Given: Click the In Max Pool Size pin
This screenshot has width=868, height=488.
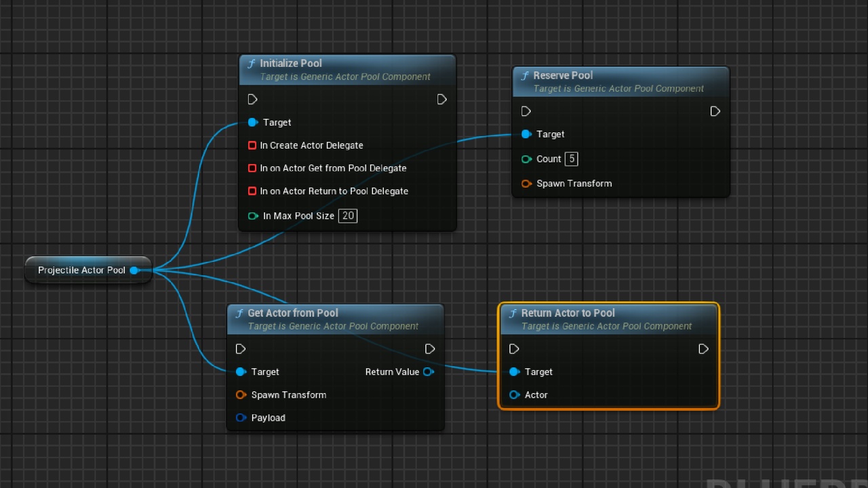Looking at the screenshot, I should (x=253, y=216).
